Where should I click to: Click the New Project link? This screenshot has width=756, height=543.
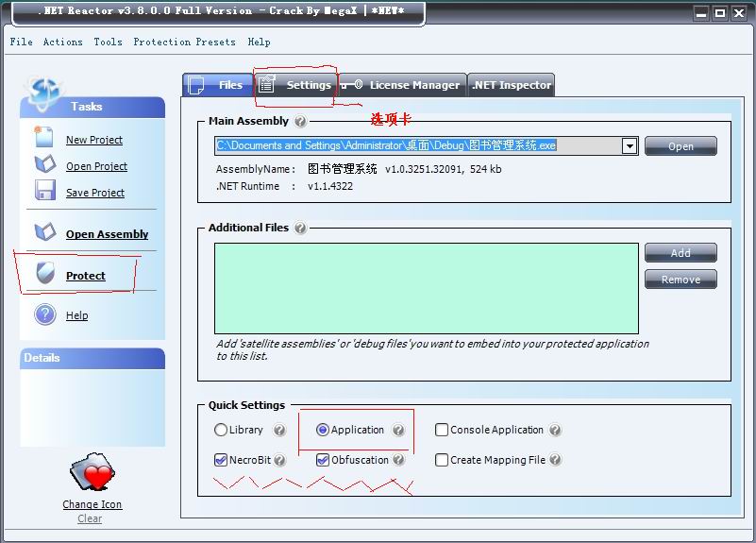(x=94, y=140)
